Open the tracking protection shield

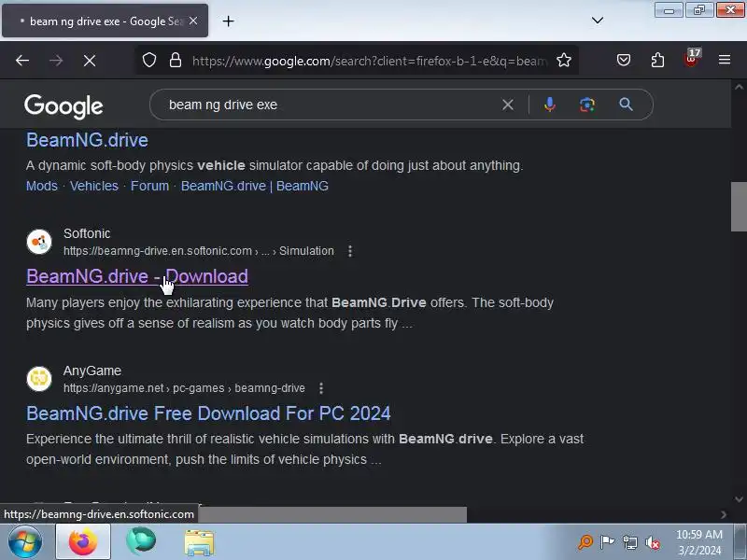(x=149, y=61)
